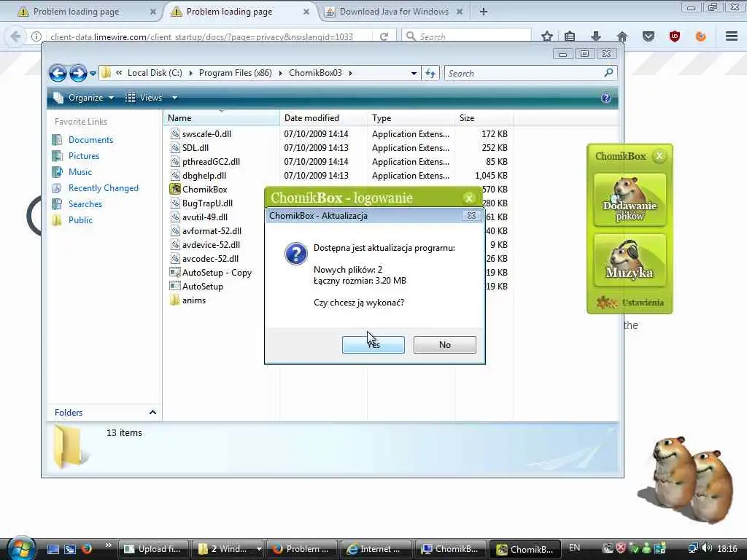Select the anims folder
747x560 pixels.
[x=194, y=300]
